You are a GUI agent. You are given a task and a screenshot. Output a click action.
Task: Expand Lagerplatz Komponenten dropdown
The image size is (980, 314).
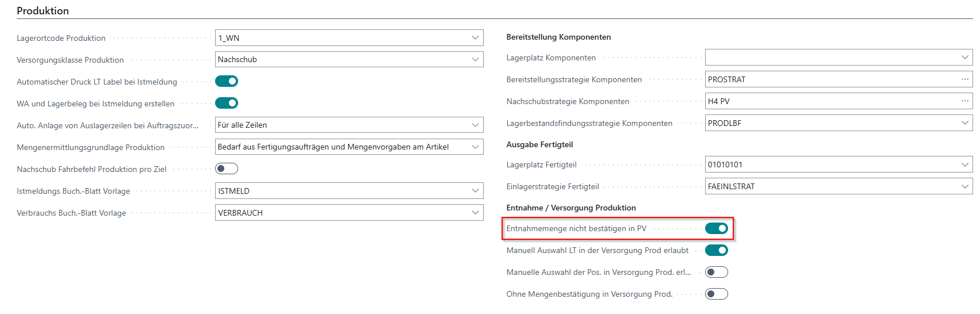pyautogui.click(x=964, y=58)
